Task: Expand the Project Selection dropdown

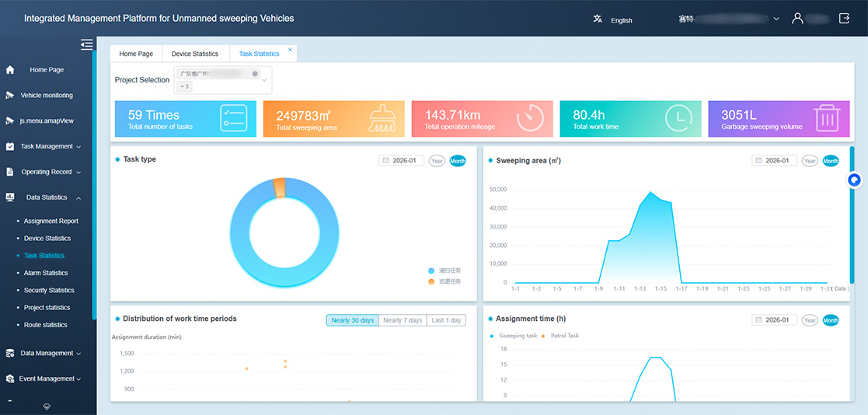Action: (x=264, y=80)
